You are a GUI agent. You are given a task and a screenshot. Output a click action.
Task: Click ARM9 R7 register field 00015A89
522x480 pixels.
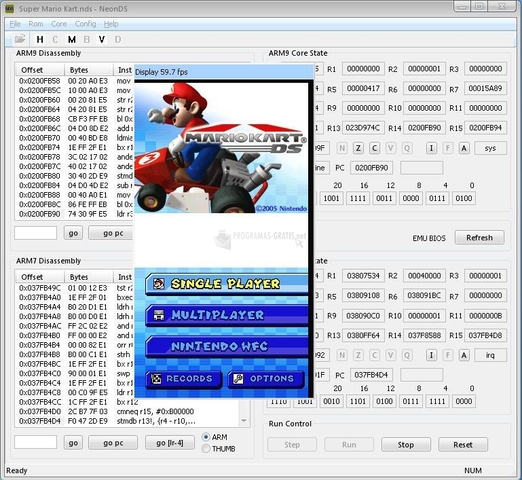click(x=486, y=88)
